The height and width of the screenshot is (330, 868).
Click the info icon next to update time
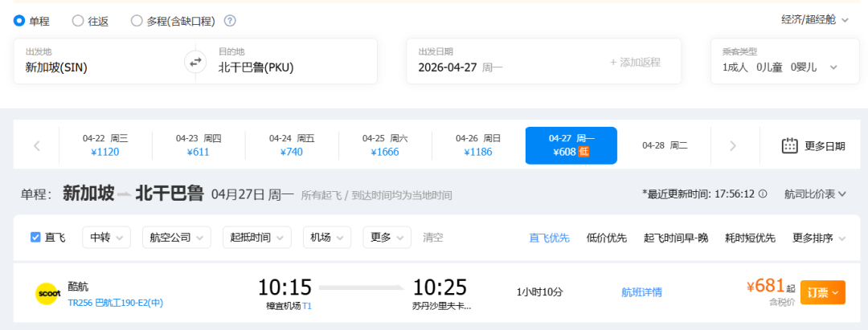coord(763,194)
